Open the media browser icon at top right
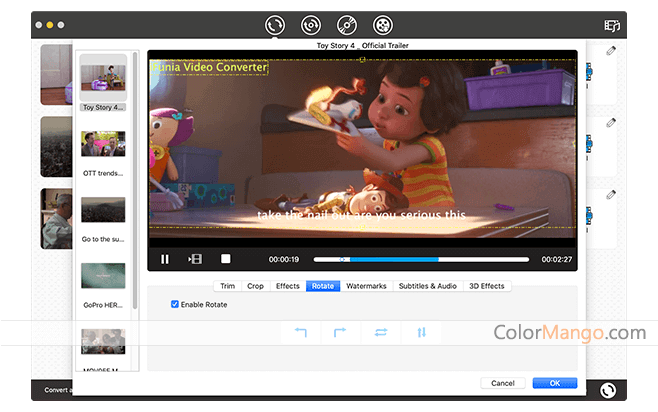This screenshot has height=412, width=658. (x=612, y=26)
